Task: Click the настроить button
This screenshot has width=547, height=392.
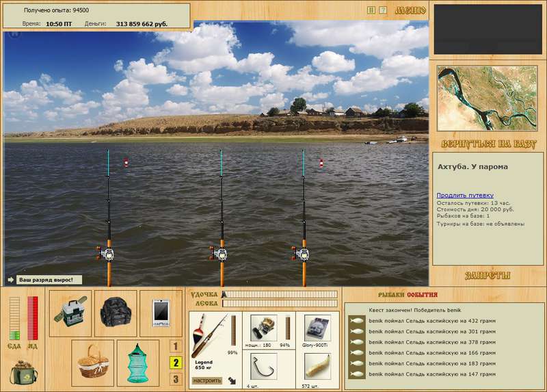Action: pos(207,380)
